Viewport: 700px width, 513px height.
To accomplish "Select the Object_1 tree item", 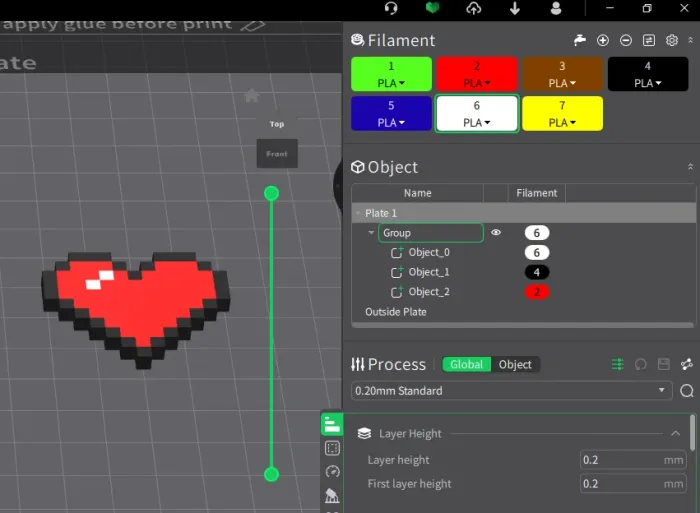I will pos(429,272).
